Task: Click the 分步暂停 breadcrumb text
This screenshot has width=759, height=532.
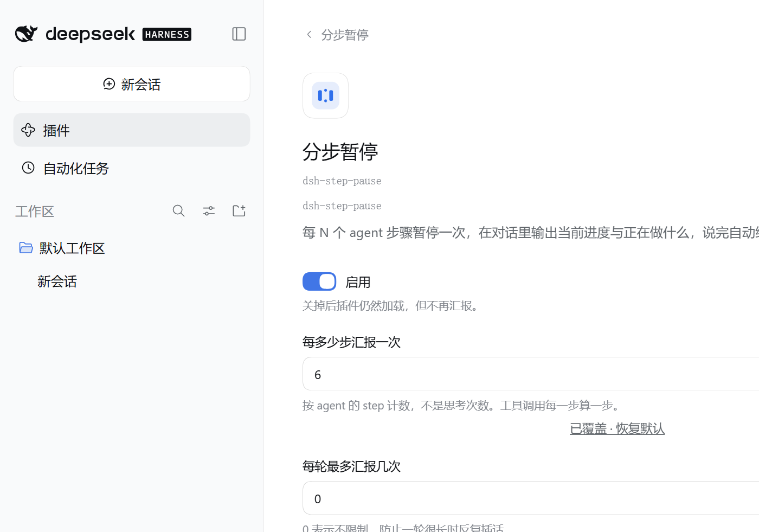Action: click(345, 35)
